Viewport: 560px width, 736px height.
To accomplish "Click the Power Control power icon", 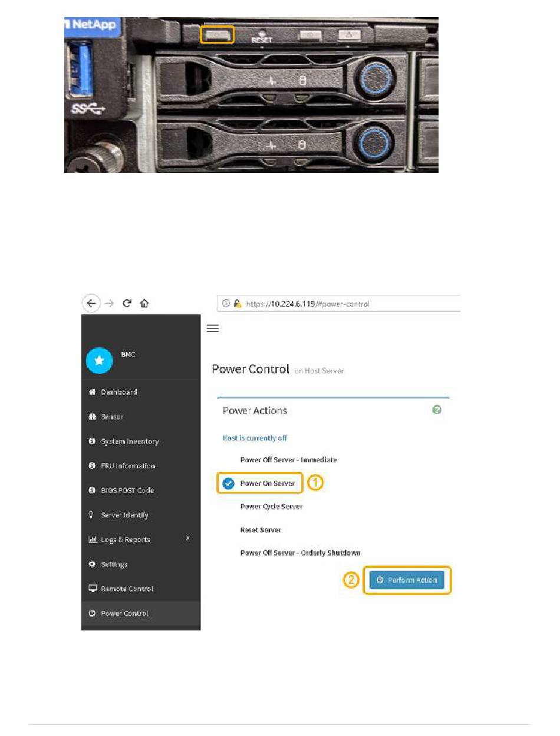I will click(92, 613).
